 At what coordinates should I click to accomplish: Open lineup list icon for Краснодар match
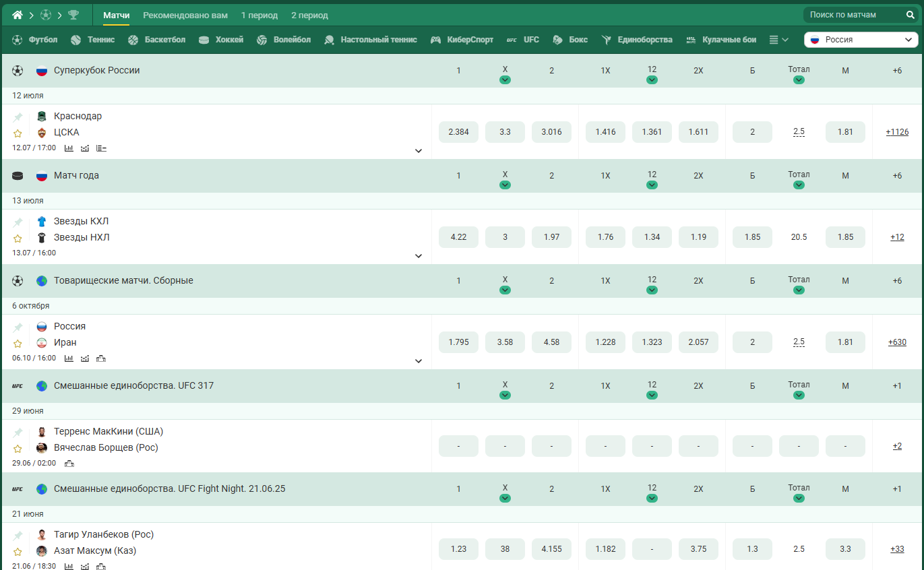pyautogui.click(x=101, y=148)
